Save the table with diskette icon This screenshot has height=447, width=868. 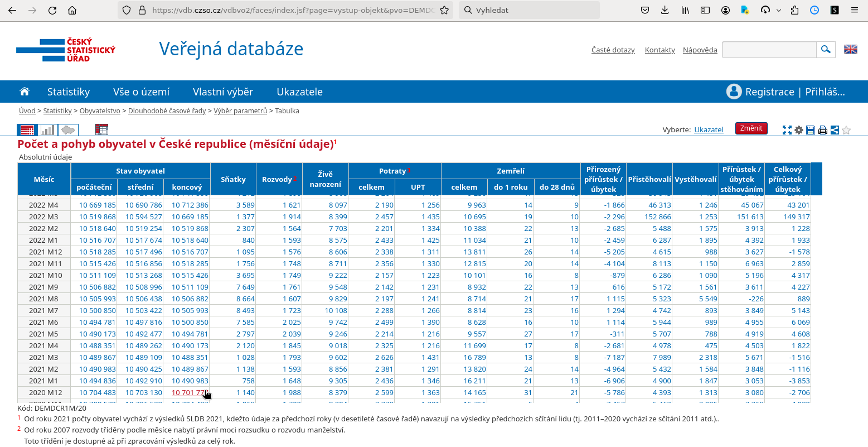[x=811, y=130]
